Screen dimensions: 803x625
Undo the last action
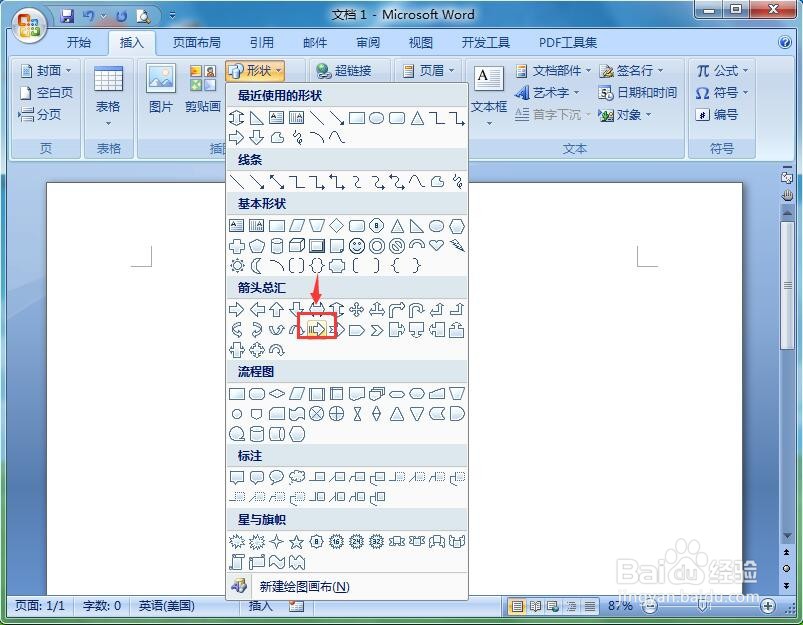tap(89, 16)
